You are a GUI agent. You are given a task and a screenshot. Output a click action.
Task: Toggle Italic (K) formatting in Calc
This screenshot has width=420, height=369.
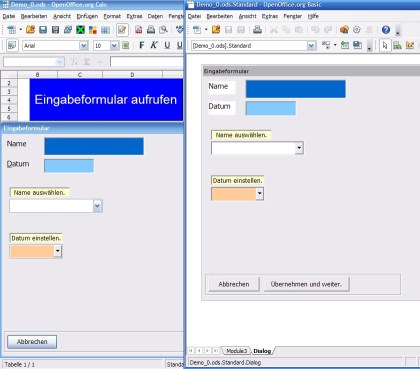(154, 45)
